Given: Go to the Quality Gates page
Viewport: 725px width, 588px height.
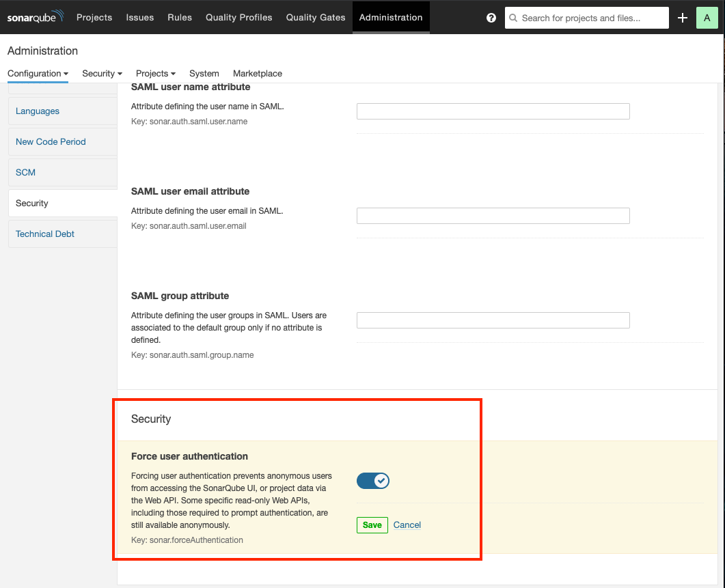Looking at the screenshot, I should [x=316, y=17].
